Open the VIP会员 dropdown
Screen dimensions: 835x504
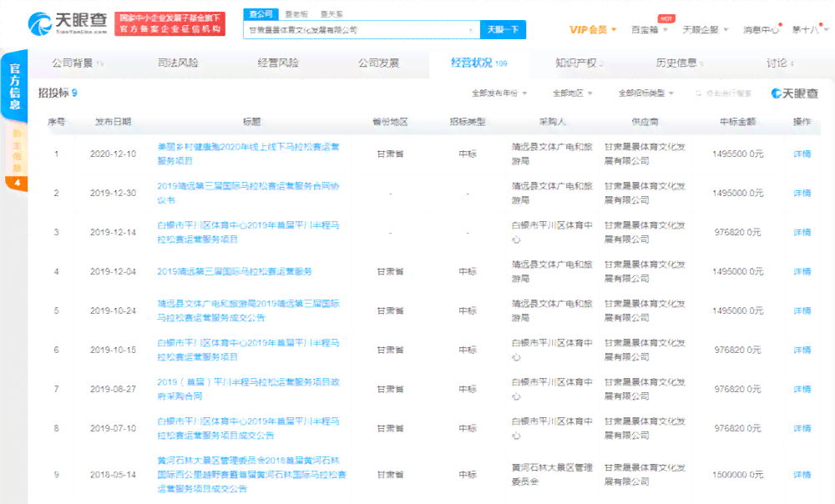point(593,30)
